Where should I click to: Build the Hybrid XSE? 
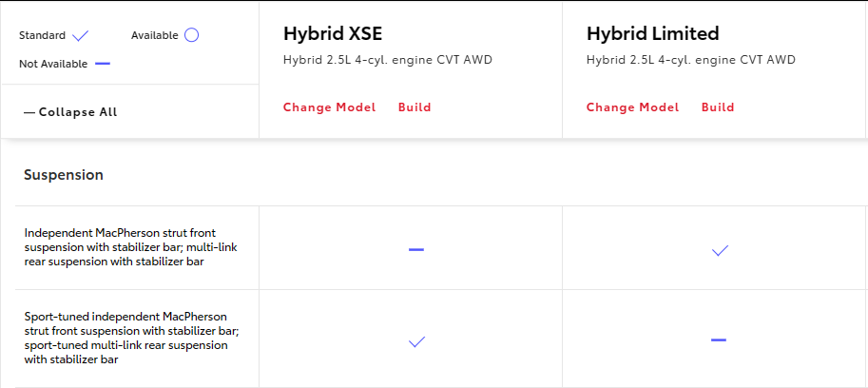tap(415, 107)
